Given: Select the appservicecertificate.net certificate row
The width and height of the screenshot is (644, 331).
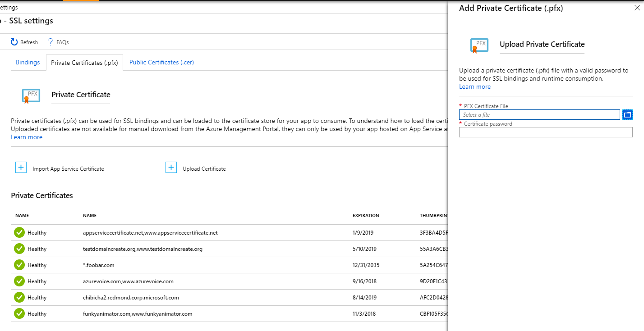Looking at the screenshot, I should click(x=150, y=233).
